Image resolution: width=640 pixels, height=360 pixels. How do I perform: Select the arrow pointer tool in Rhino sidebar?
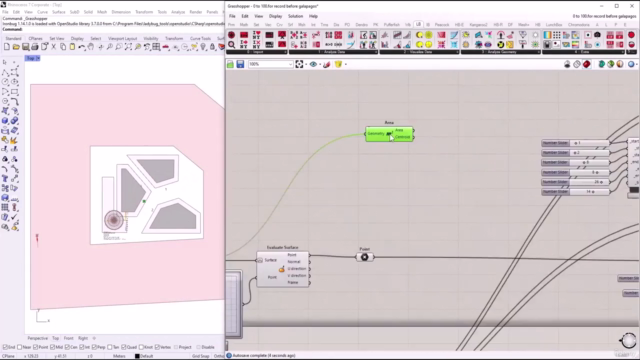coord(5,62)
